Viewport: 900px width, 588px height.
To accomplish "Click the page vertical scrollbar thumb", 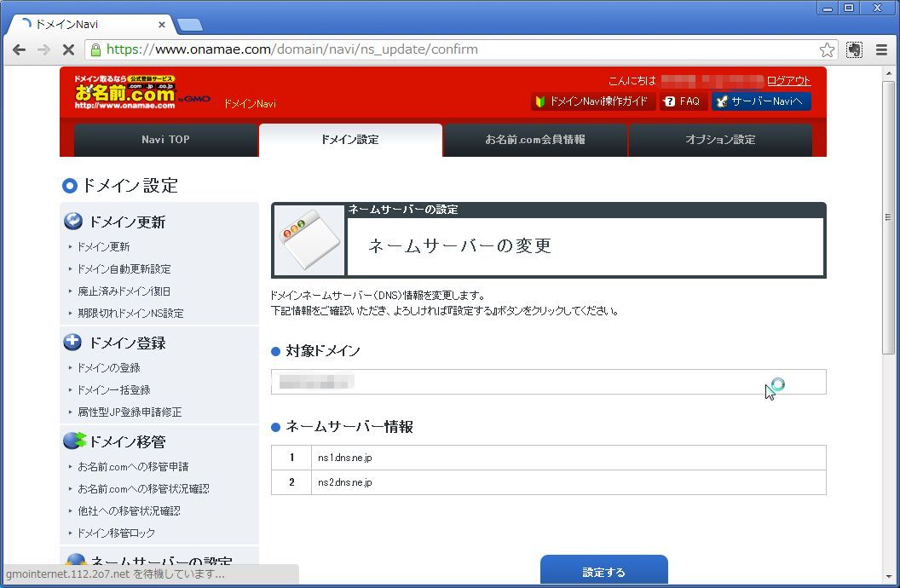I will [889, 218].
